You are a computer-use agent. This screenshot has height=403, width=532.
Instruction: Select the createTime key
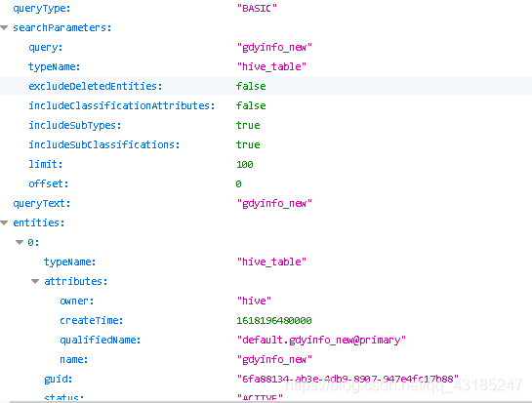coord(91,321)
